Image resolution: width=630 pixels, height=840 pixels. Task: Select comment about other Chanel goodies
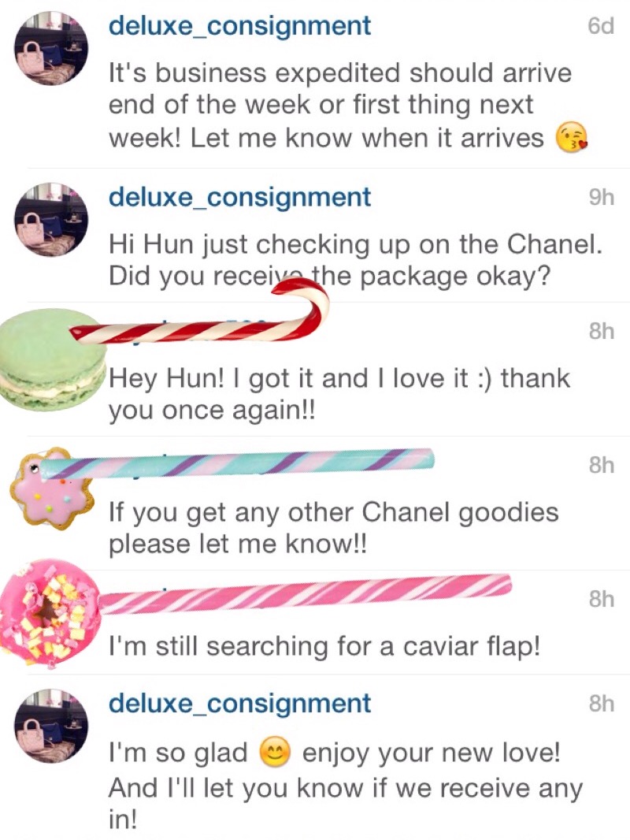(x=333, y=528)
